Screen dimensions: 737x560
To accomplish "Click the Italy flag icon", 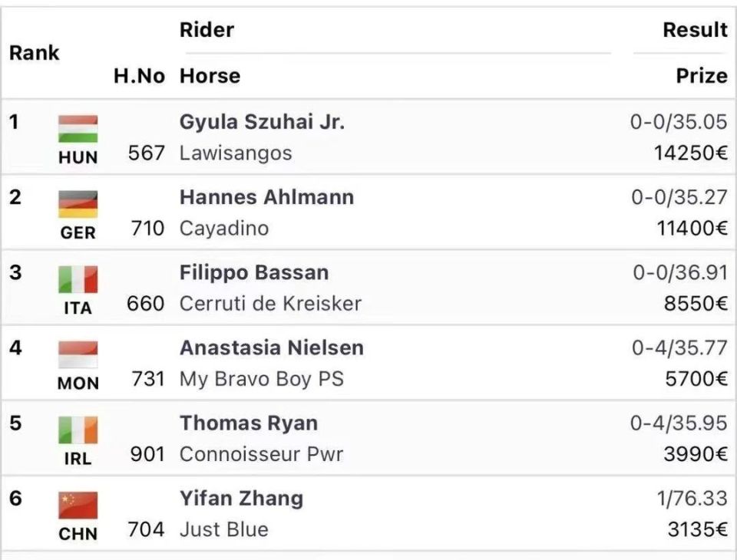I will click(78, 279).
